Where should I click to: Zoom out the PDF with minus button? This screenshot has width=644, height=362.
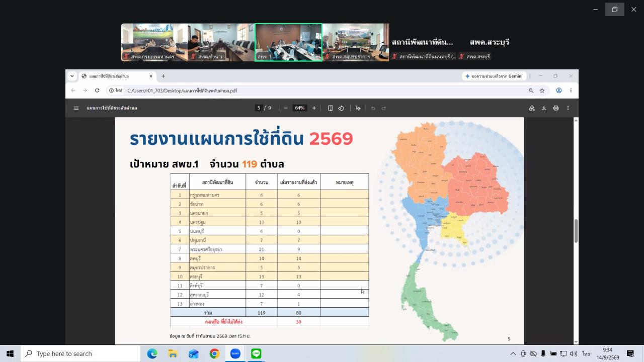(x=286, y=108)
